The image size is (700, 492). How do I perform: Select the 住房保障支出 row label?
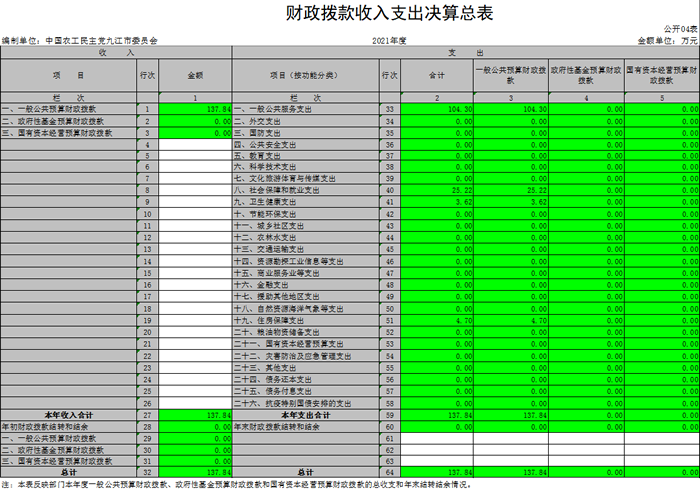click(x=305, y=319)
